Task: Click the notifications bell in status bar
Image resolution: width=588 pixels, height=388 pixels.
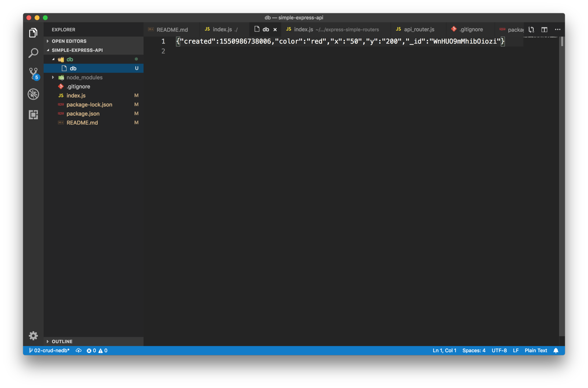Action: click(556, 351)
